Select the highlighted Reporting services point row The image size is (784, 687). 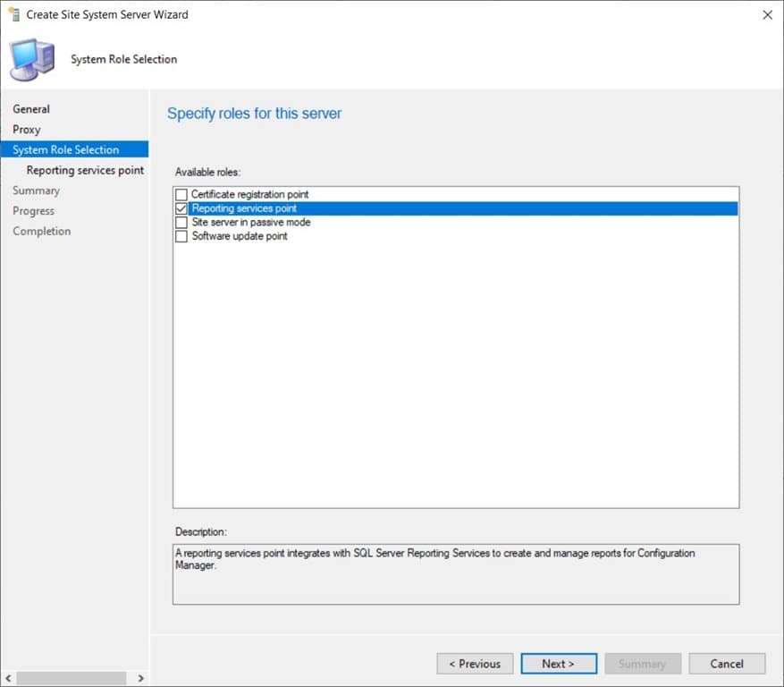(x=358, y=208)
